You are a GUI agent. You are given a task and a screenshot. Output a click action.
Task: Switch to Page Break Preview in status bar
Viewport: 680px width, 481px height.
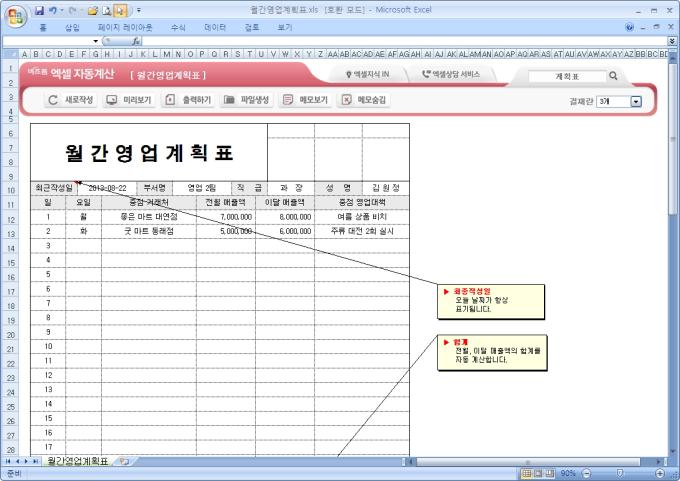coord(550,473)
